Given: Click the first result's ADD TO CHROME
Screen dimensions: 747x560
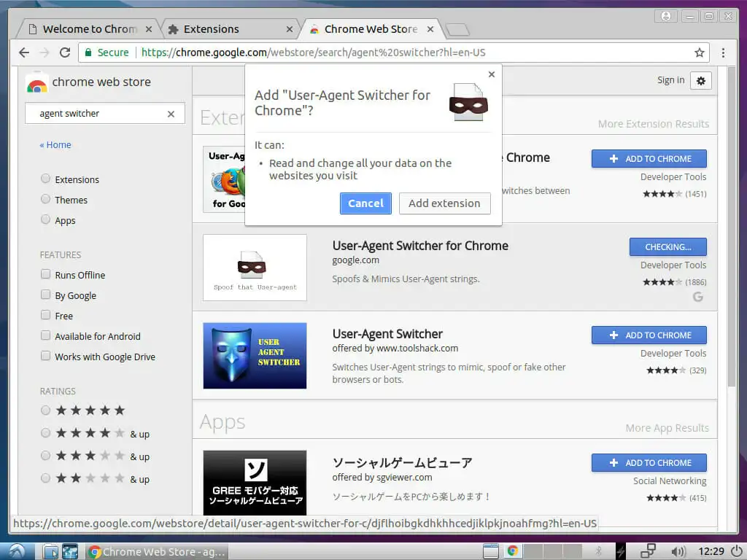Looking at the screenshot, I should pyautogui.click(x=649, y=159).
